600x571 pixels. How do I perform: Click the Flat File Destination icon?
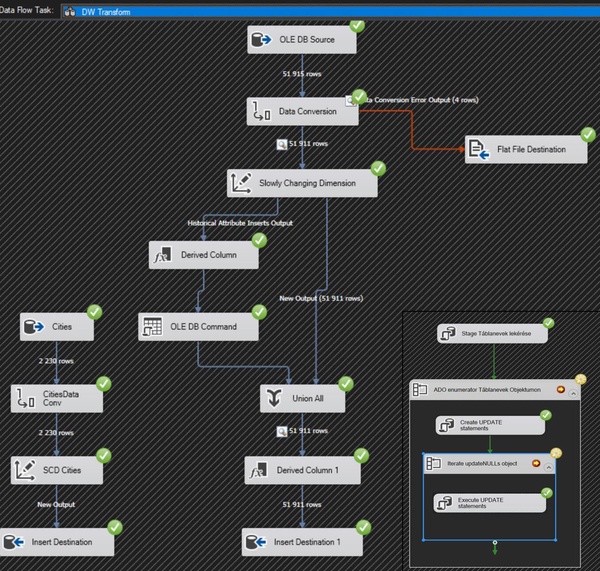479,149
